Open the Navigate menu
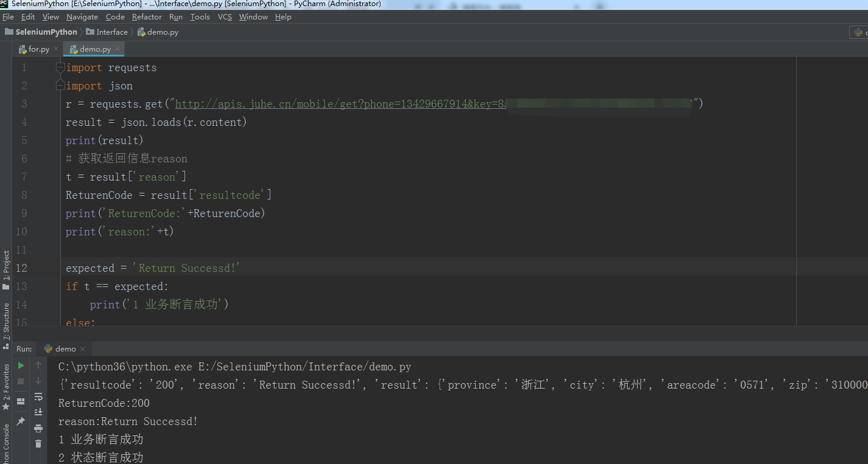The width and height of the screenshot is (868, 464). [82, 17]
